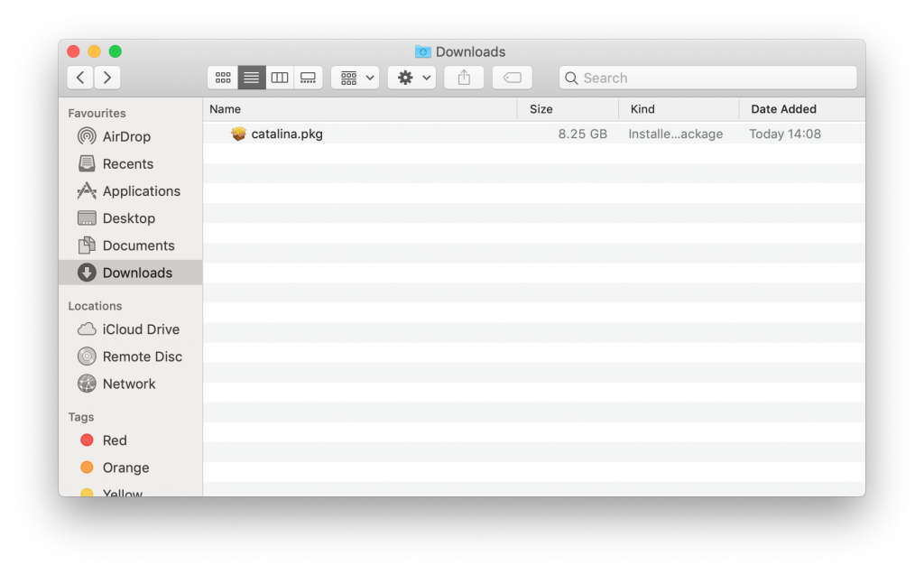Open the group-by arrangement dropdown
This screenshot has height=574, width=924.
(355, 78)
